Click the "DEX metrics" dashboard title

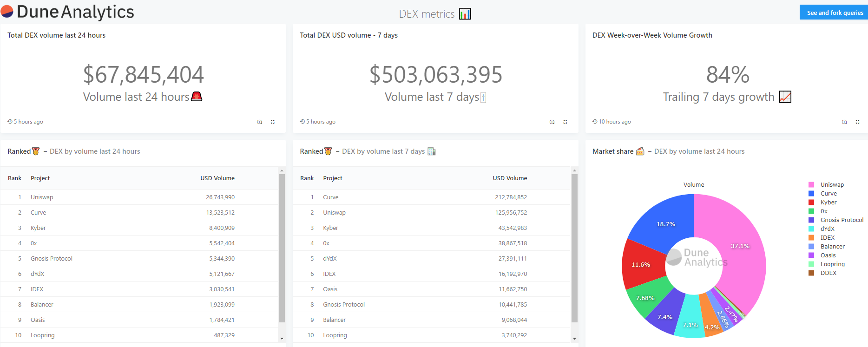coord(427,14)
